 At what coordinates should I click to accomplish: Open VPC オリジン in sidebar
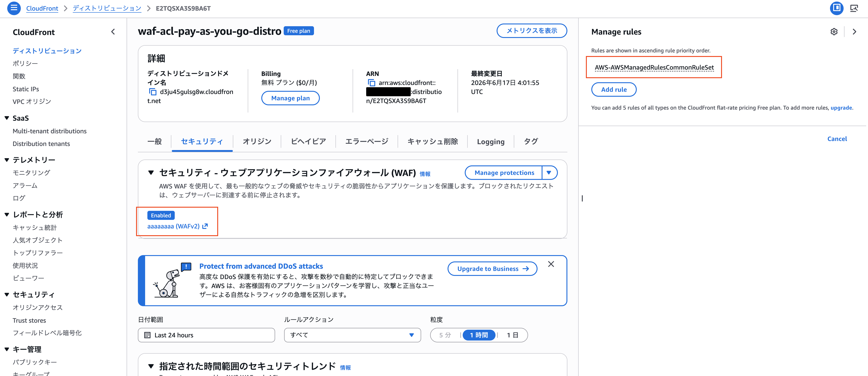coord(32,101)
